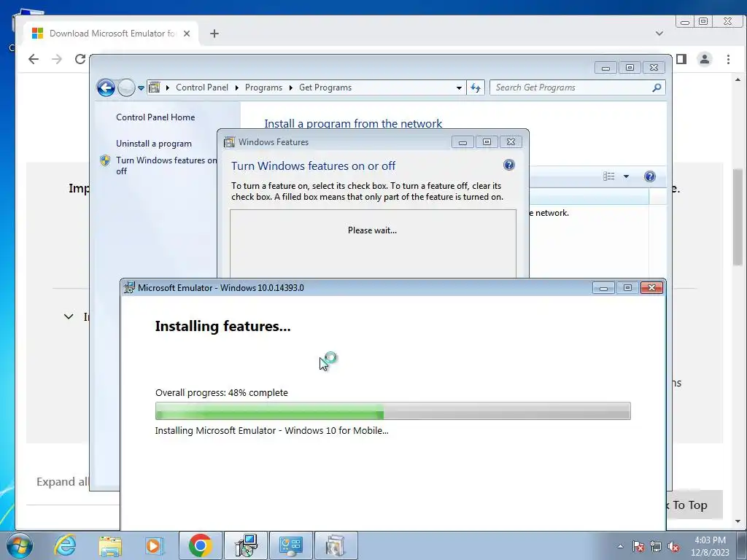
Task: Select the Download Microsoft Emulator tab
Action: point(112,34)
